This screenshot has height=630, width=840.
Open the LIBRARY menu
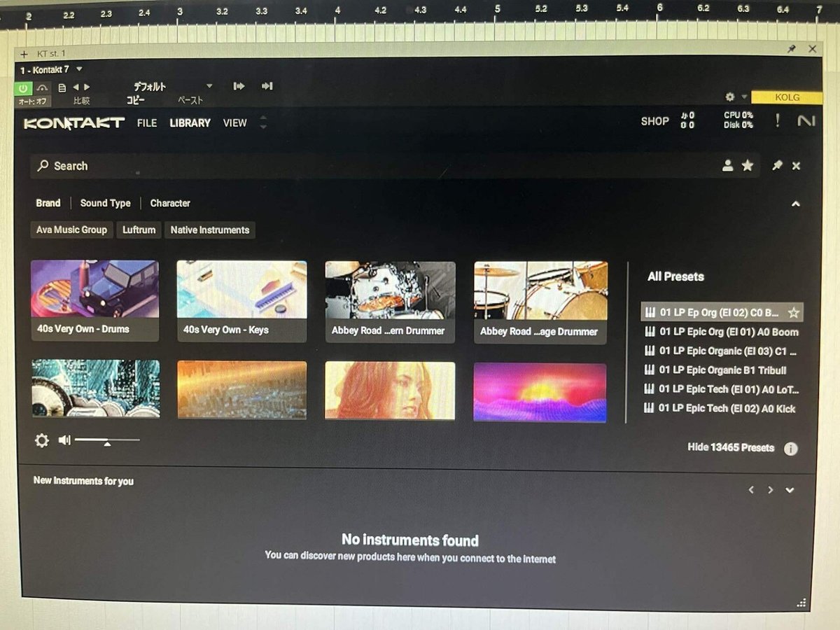(x=190, y=122)
